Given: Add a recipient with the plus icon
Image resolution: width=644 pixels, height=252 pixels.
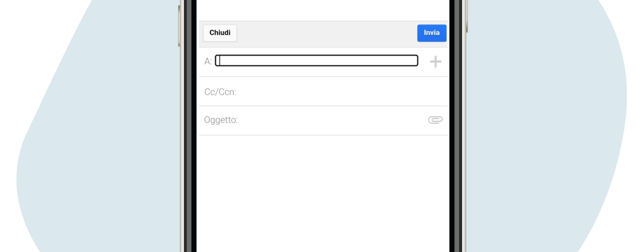Looking at the screenshot, I should click(435, 62).
